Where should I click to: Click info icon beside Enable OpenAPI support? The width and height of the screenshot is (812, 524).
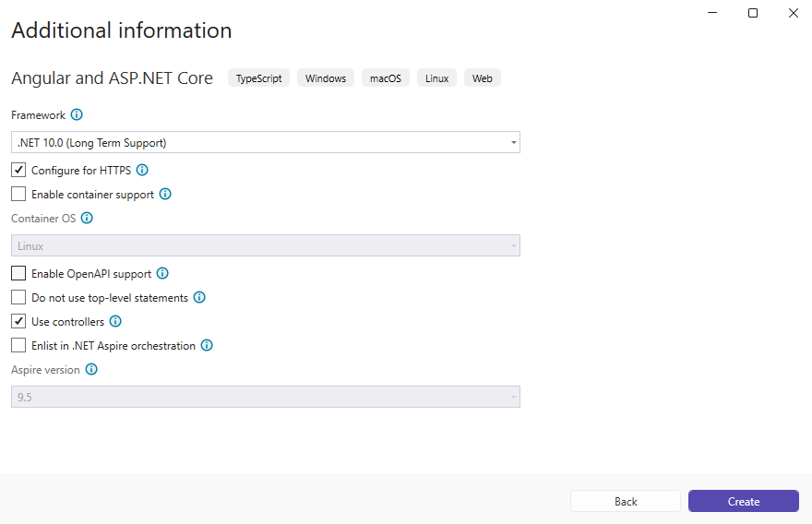(x=162, y=274)
